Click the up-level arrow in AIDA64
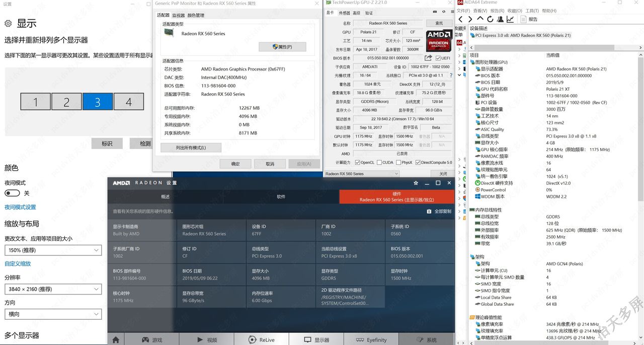This screenshot has width=644, height=345. coord(480,19)
